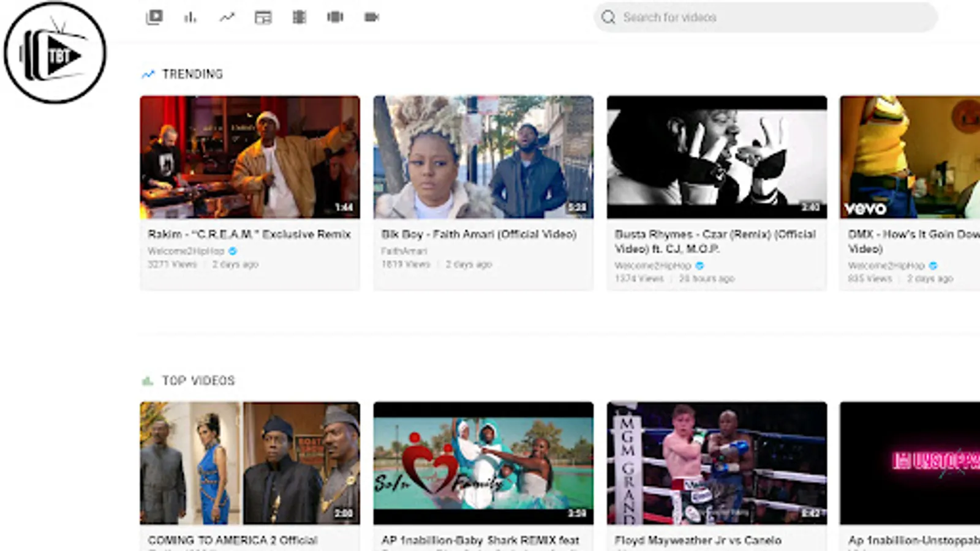Open the TRENDING section heading

pos(192,74)
